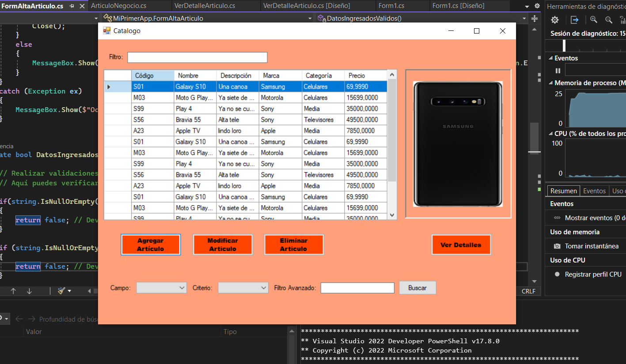Click the Agregar Artículo button
Screen dimensions: 626x364
tap(151, 245)
